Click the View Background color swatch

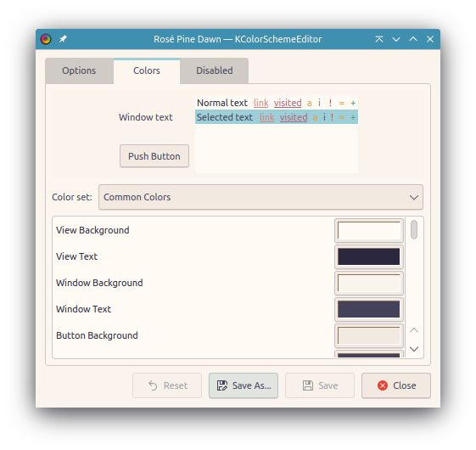369,230
